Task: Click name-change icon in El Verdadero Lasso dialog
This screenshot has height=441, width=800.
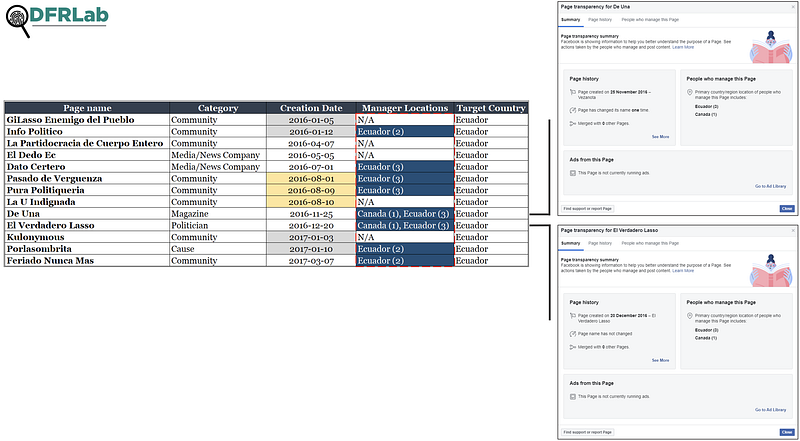Action: [x=572, y=334]
